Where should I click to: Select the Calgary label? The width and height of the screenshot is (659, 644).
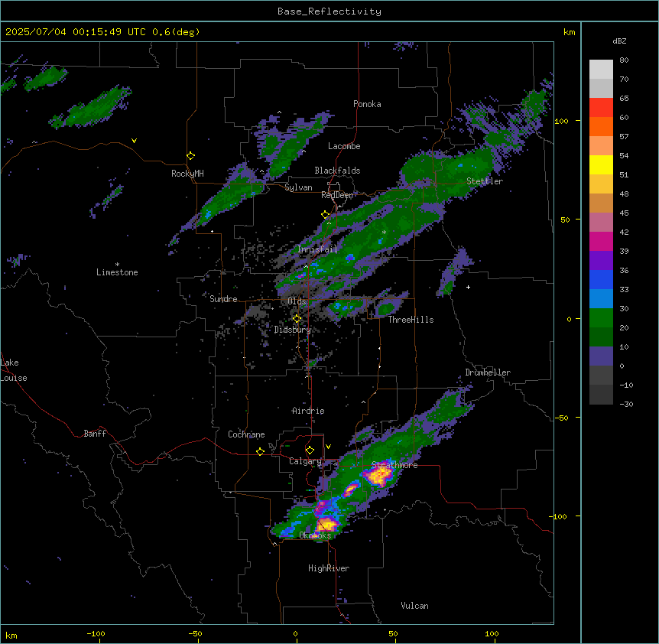(x=305, y=461)
